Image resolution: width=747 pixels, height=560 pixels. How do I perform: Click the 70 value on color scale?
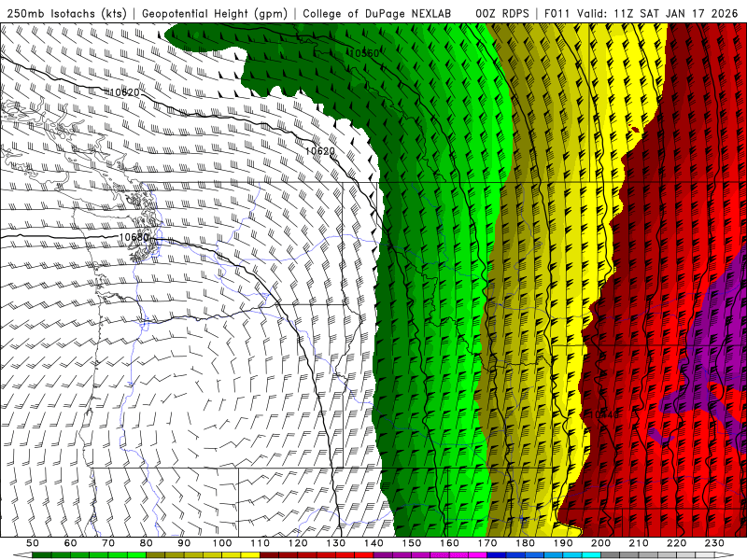pos(108,543)
